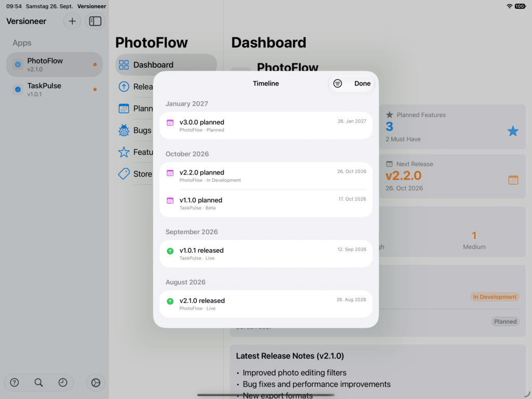Click the August 2026 section header
This screenshot has width=532, height=399.
click(185, 282)
